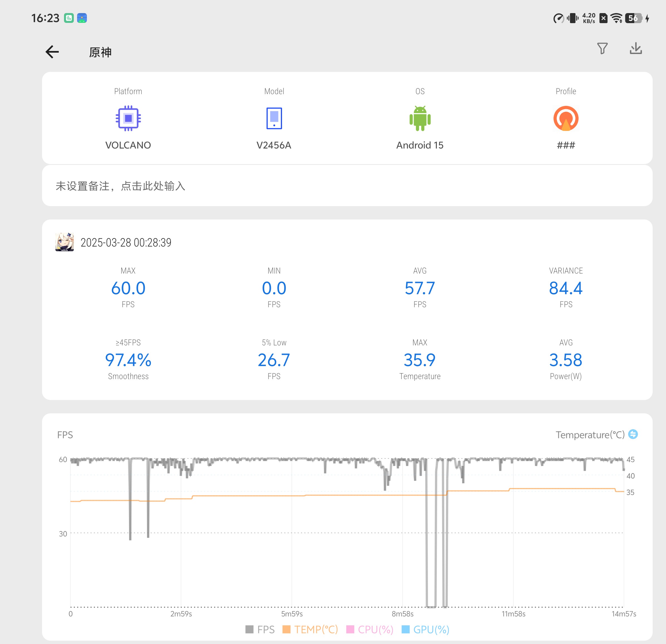Click the 2m59s time axis label
The height and width of the screenshot is (644, 666).
coord(181,614)
